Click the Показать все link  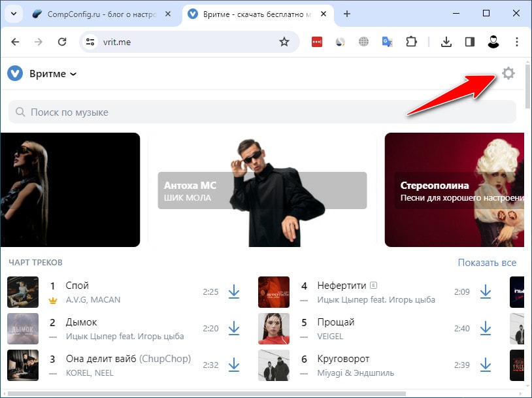point(487,263)
